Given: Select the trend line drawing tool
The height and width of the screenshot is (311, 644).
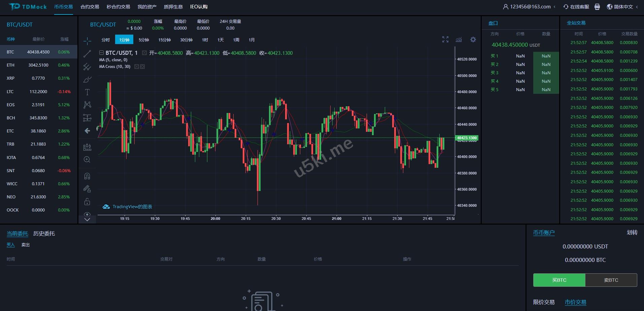Looking at the screenshot, I should (x=87, y=54).
